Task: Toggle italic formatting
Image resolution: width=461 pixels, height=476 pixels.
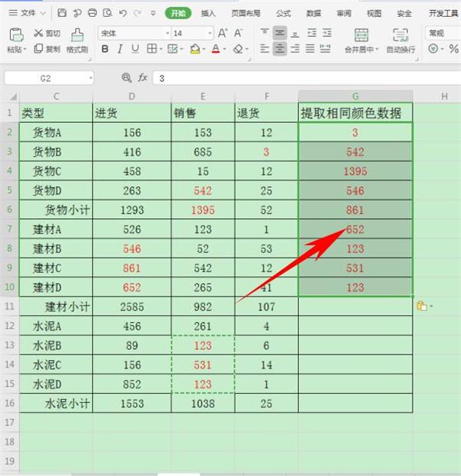Action: point(120,49)
